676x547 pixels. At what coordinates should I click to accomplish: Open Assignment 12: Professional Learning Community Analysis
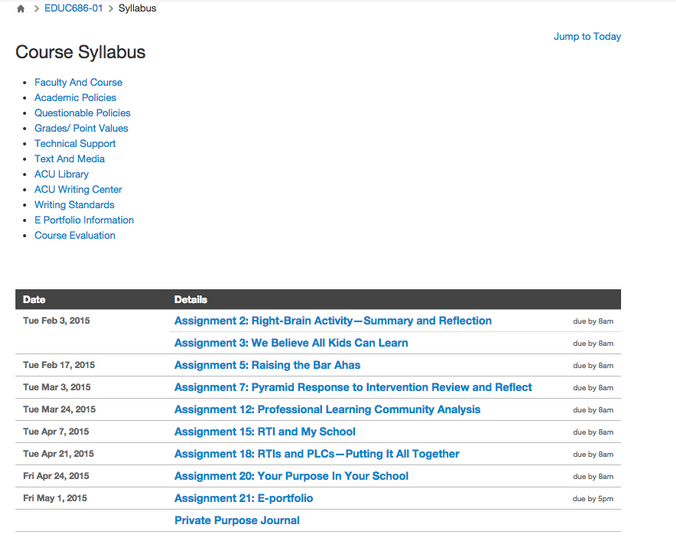pyautogui.click(x=327, y=409)
